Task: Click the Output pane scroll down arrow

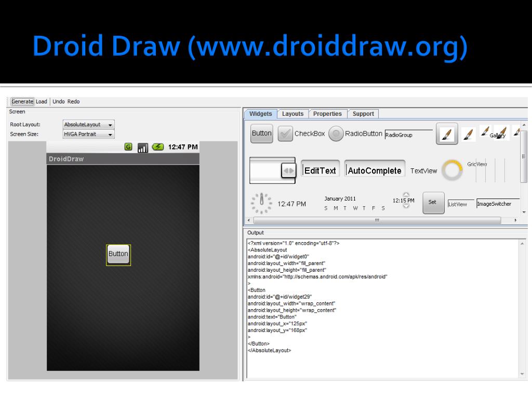Action: pos(522,374)
